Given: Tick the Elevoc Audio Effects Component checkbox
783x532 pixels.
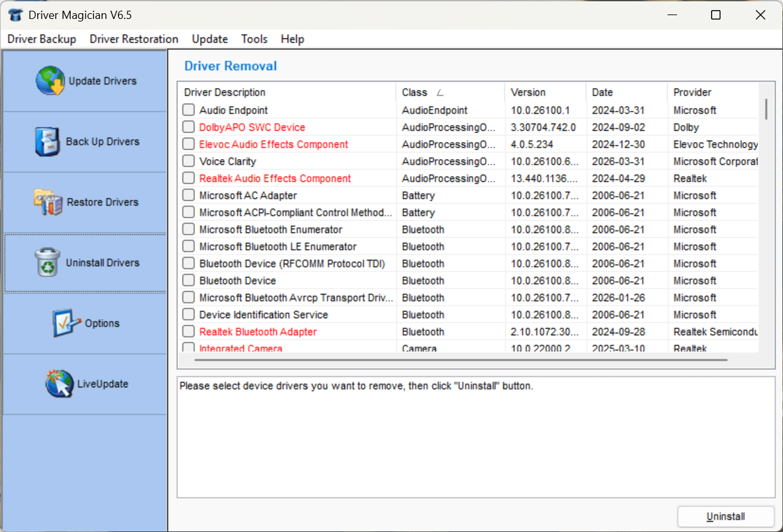Looking at the screenshot, I should click(x=189, y=144).
